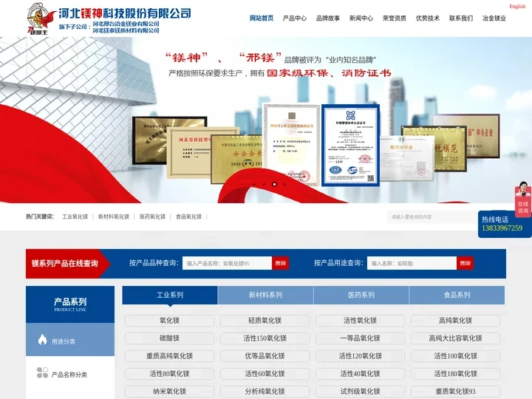The image size is (532, 399).
Task: Open the 重质高纯氧化镁 product button
Action: point(169,356)
